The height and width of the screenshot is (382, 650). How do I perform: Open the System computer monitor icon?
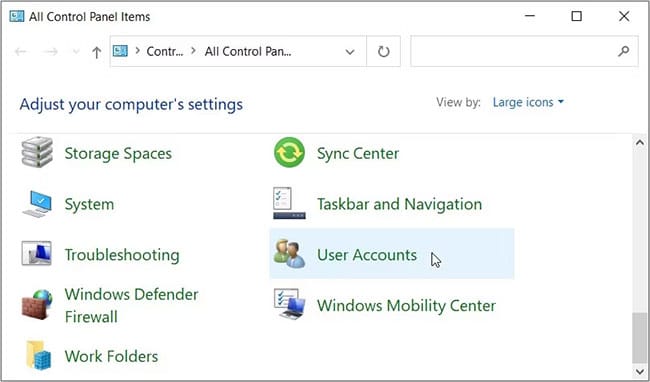coord(37,204)
